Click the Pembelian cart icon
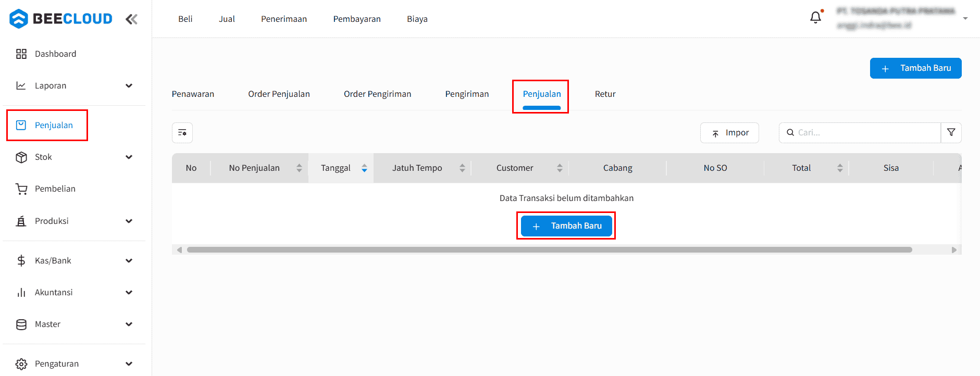 (21, 189)
